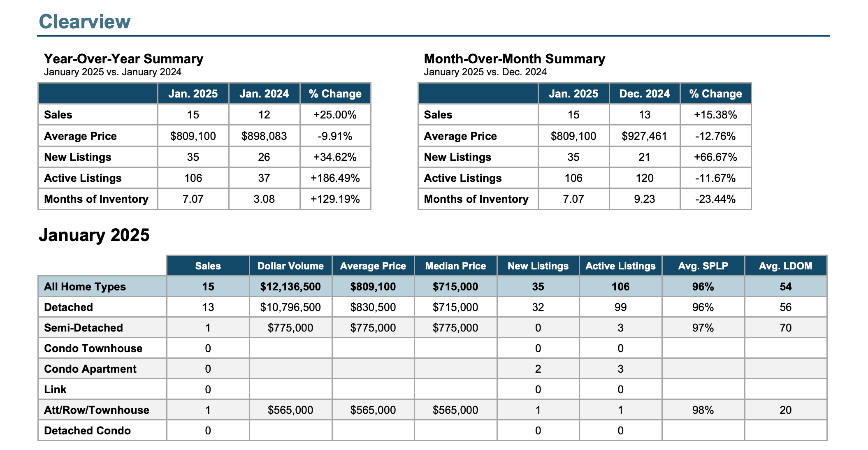This screenshot has width=868, height=450.
Task: Select the Semi-Detached row label
Action: click(x=84, y=328)
